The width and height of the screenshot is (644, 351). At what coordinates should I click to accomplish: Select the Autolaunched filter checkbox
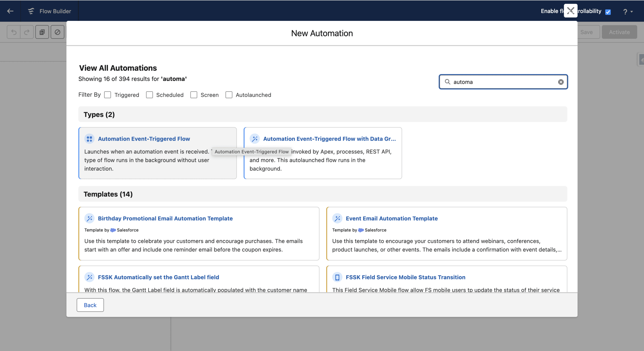[x=229, y=95]
